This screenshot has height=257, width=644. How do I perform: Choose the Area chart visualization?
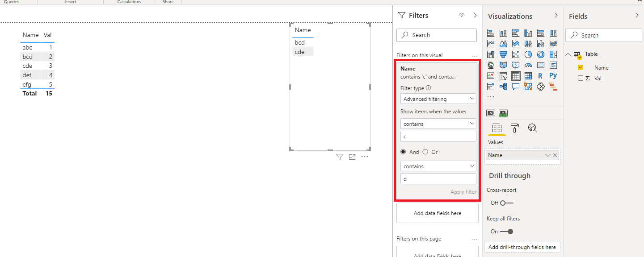point(503,44)
